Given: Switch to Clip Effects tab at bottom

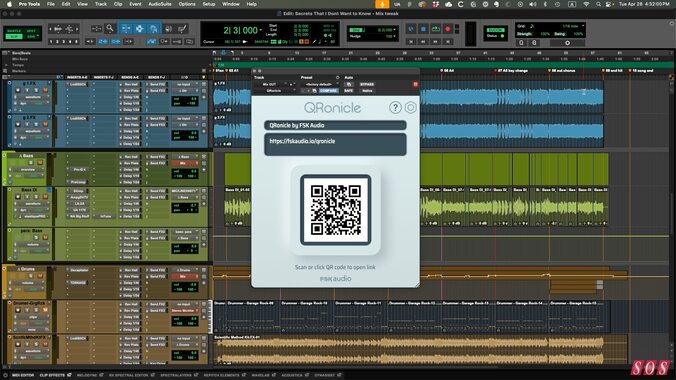Looking at the screenshot, I should tap(55, 375).
